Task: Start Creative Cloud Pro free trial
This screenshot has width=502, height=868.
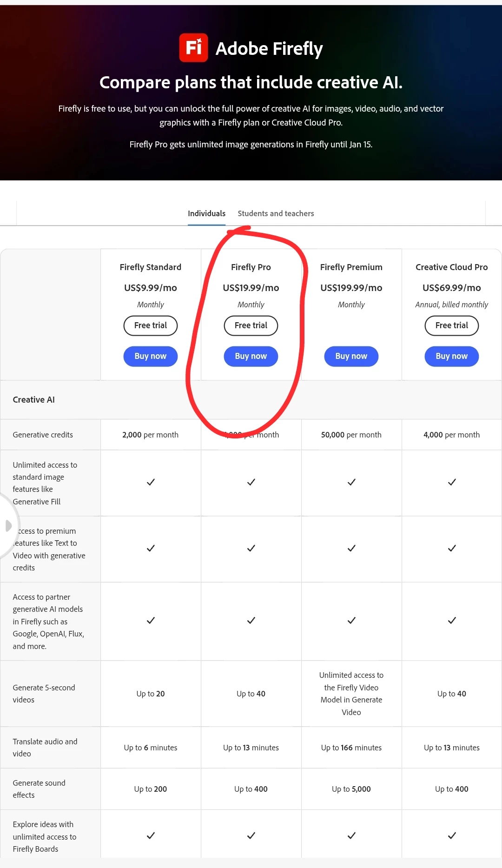Action: [x=452, y=325]
